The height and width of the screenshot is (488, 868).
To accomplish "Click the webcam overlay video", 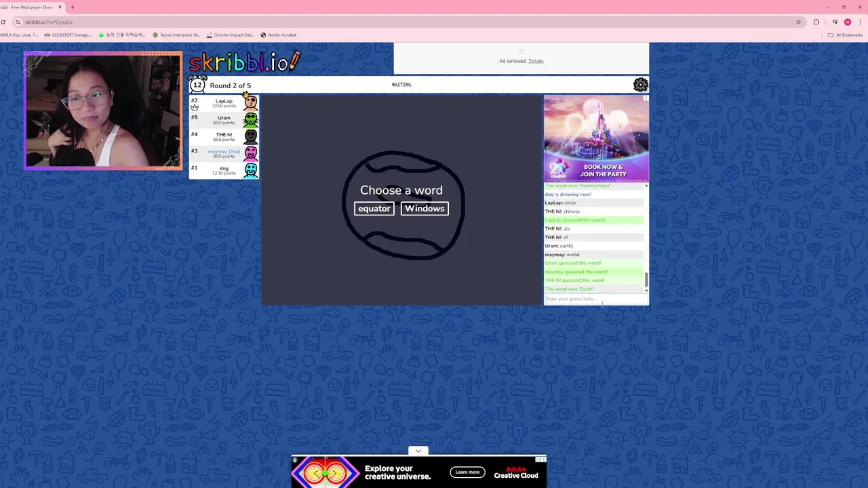I will 103,110.
